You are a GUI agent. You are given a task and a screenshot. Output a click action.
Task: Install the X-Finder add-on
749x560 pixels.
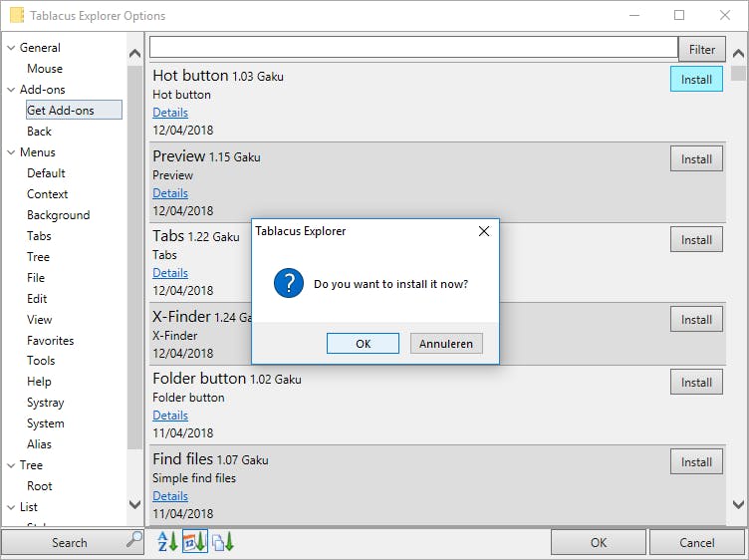[x=696, y=320]
